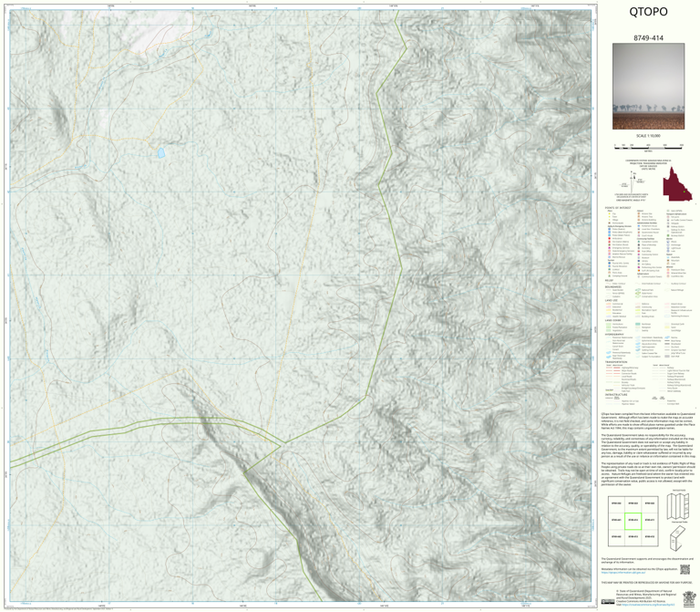Image resolution: width=700 pixels, height=612 pixels.
Task: Click the HYDROGRAPHY legend heading
Action: (614, 334)
